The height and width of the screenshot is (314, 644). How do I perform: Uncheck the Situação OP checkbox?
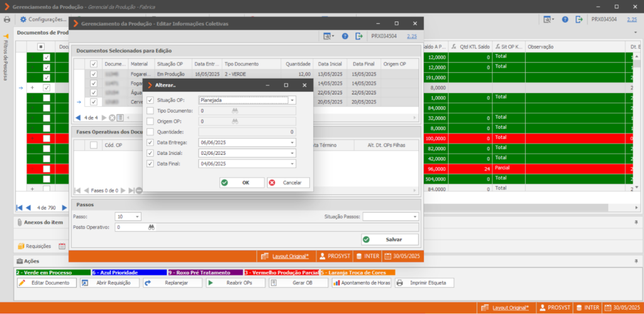(150, 100)
